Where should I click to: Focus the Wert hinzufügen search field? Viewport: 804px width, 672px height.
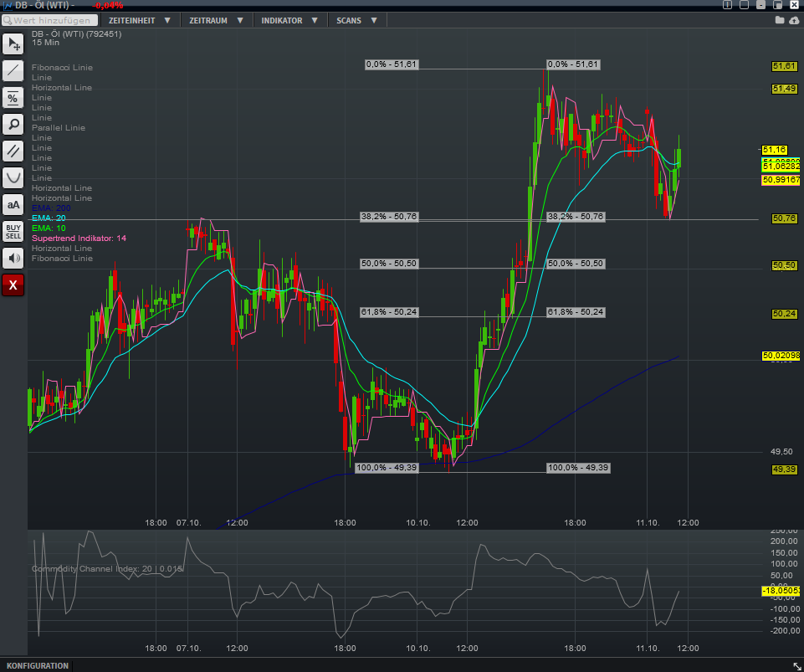coord(49,21)
